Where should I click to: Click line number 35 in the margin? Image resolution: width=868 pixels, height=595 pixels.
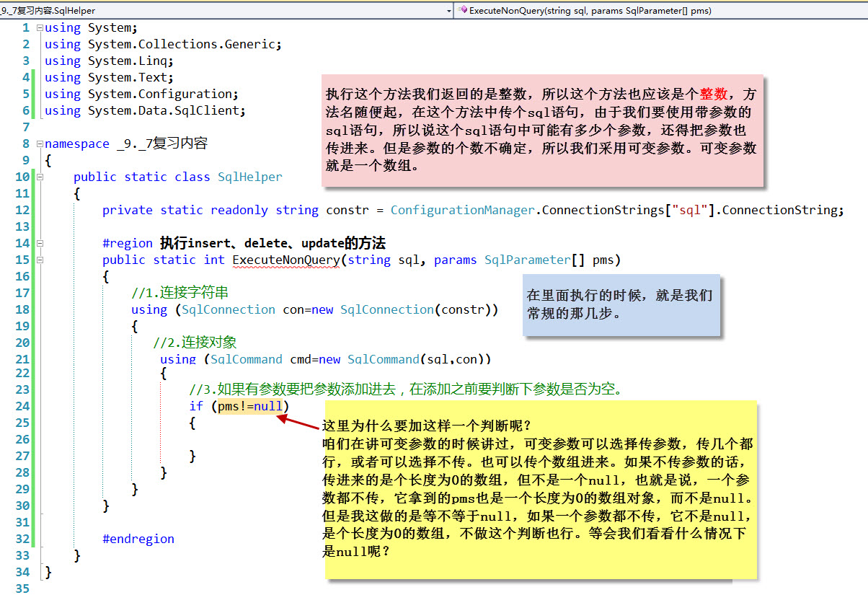(22, 589)
